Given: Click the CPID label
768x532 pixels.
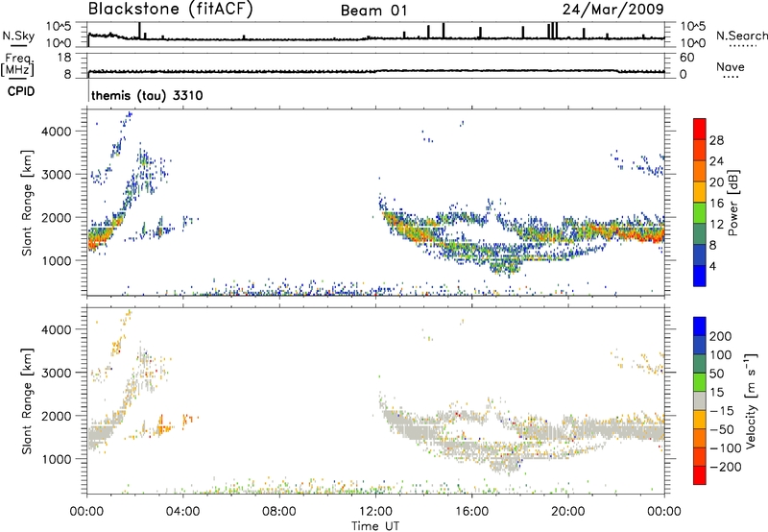Looking at the screenshot, I should coord(21,91).
